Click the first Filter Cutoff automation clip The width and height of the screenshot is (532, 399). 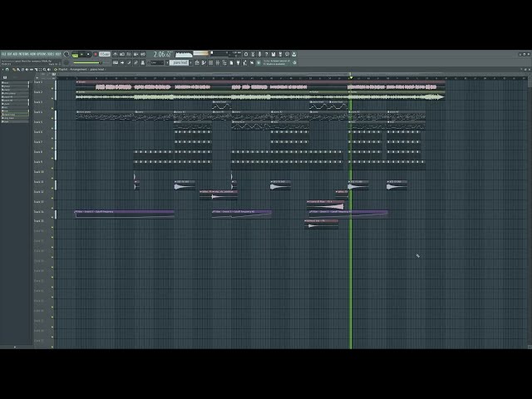coord(125,214)
